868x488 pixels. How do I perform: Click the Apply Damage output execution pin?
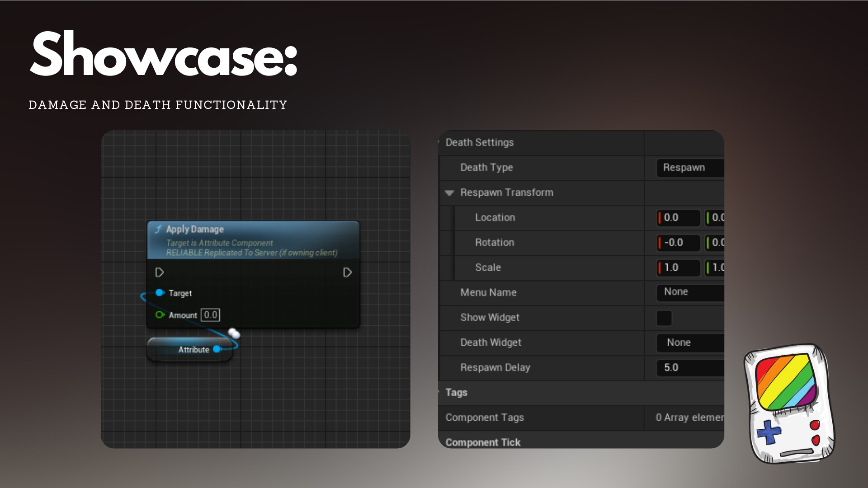click(347, 272)
